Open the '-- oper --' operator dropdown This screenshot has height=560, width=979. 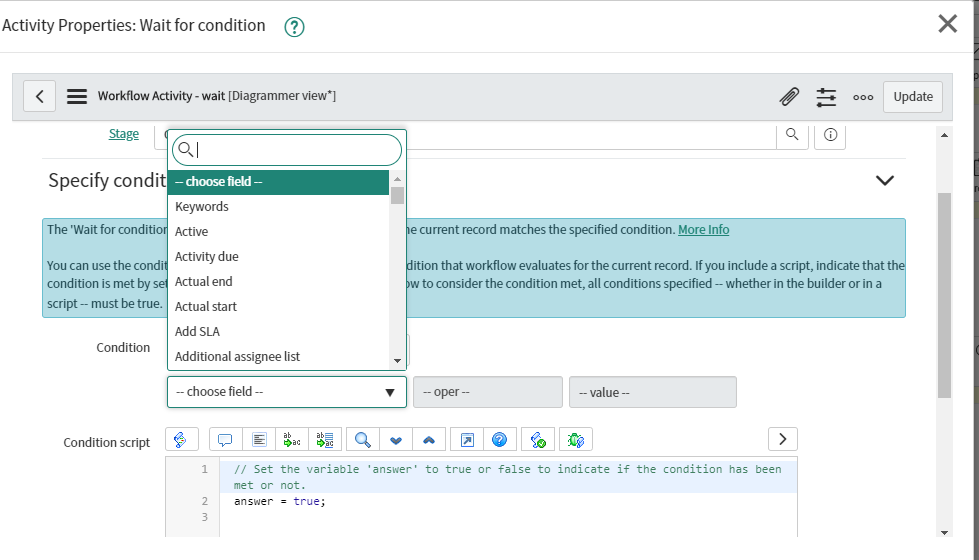point(488,392)
